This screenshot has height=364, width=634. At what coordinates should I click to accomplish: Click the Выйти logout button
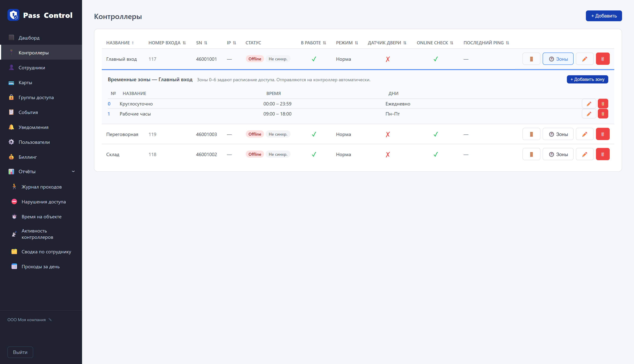20,352
